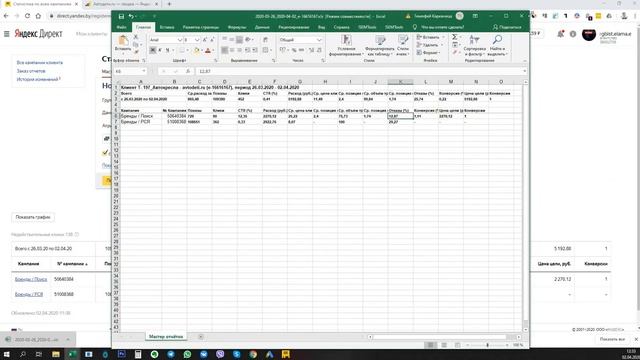Merge and center the selected cells

click(x=266, y=50)
